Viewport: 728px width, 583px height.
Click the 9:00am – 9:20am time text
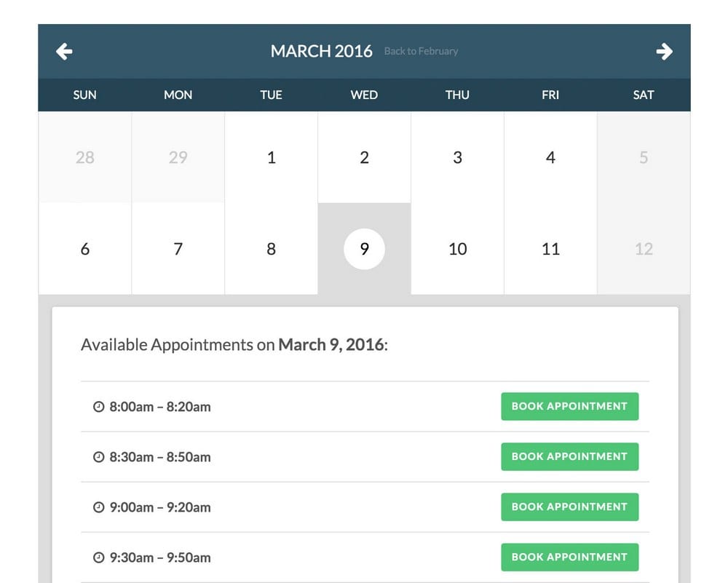point(160,507)
